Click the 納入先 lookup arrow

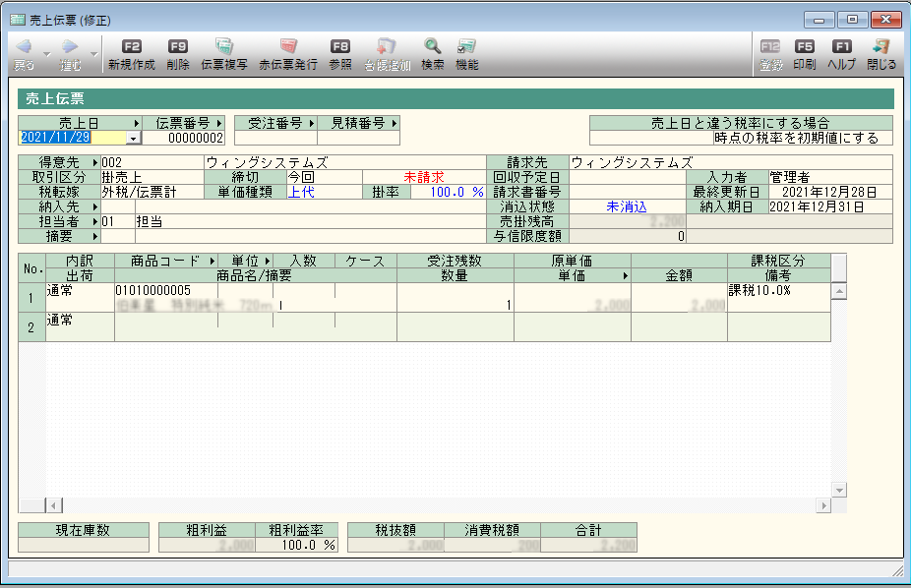pos(95,206)
